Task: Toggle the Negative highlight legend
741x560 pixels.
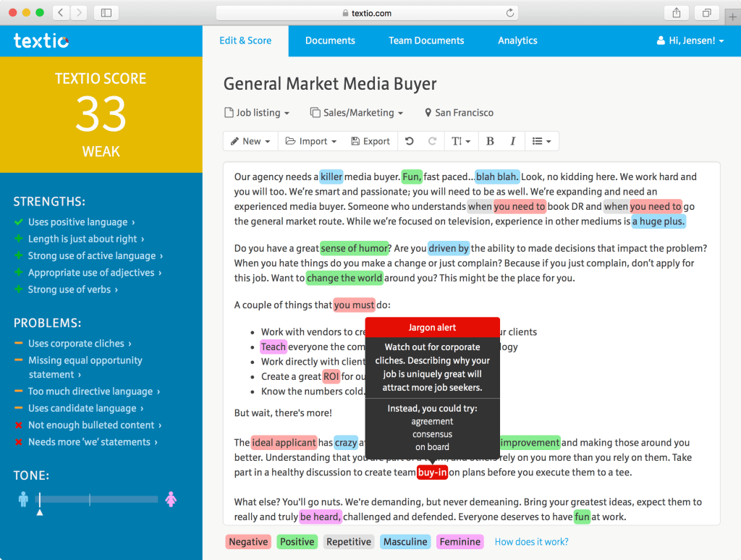Action: [248, 542]
